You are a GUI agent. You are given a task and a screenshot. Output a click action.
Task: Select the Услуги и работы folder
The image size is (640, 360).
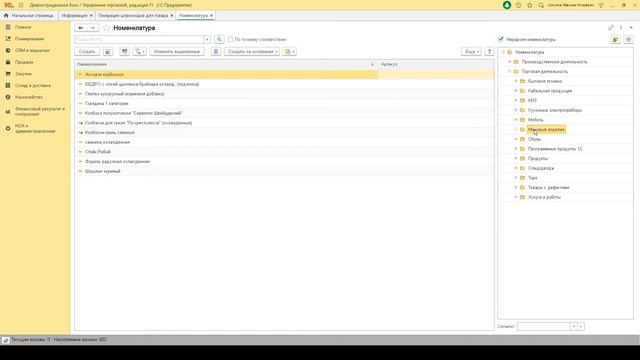click(544, 197)
